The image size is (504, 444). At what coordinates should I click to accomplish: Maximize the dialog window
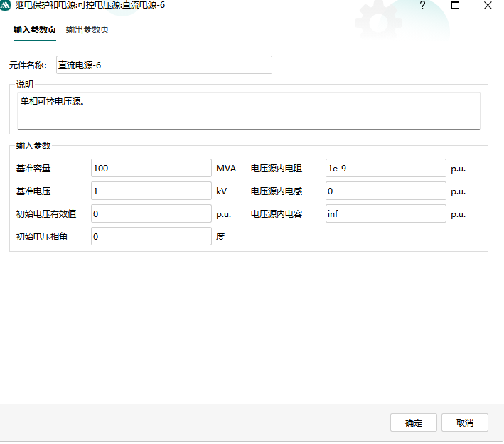click(x=456, y=6)
